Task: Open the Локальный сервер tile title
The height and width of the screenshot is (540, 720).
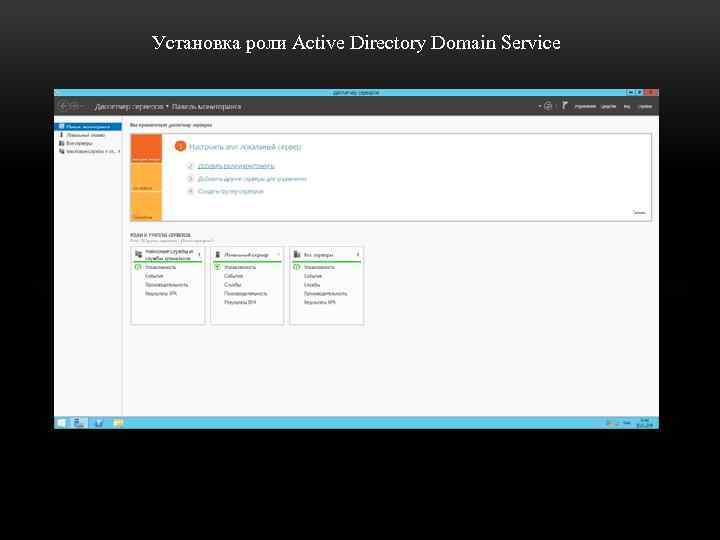Action: tap(246, 254)
